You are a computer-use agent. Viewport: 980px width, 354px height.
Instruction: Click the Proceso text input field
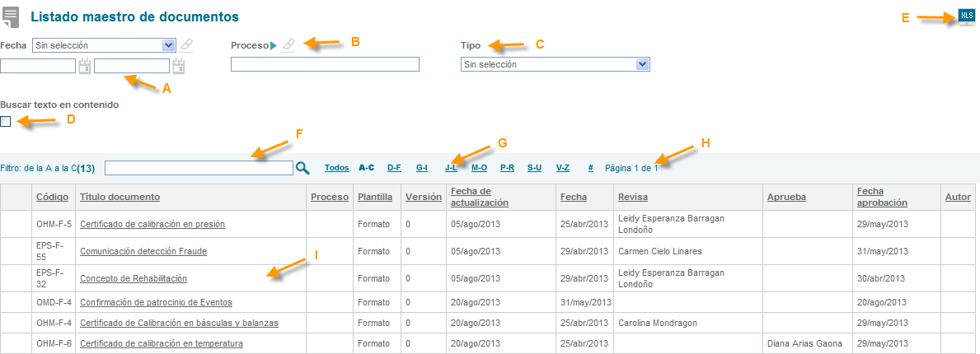[325, 64]
